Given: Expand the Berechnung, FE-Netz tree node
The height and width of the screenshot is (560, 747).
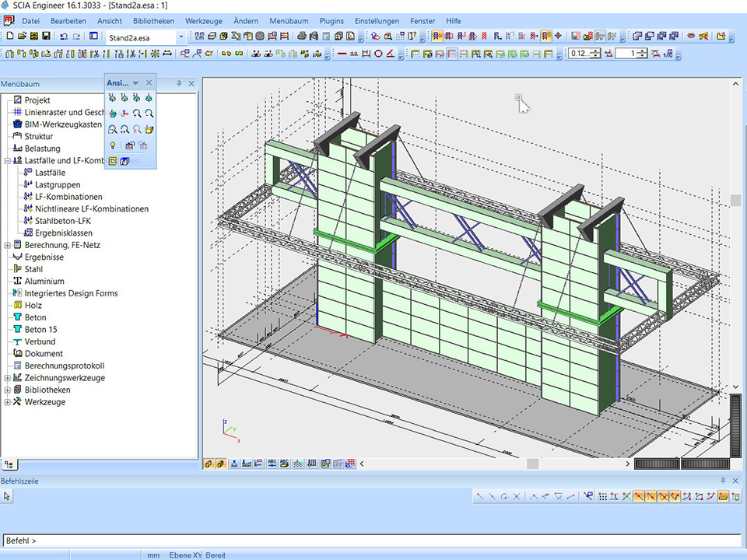Looking at the screenshot, I should pyautogui.click(x=7, y=245).
